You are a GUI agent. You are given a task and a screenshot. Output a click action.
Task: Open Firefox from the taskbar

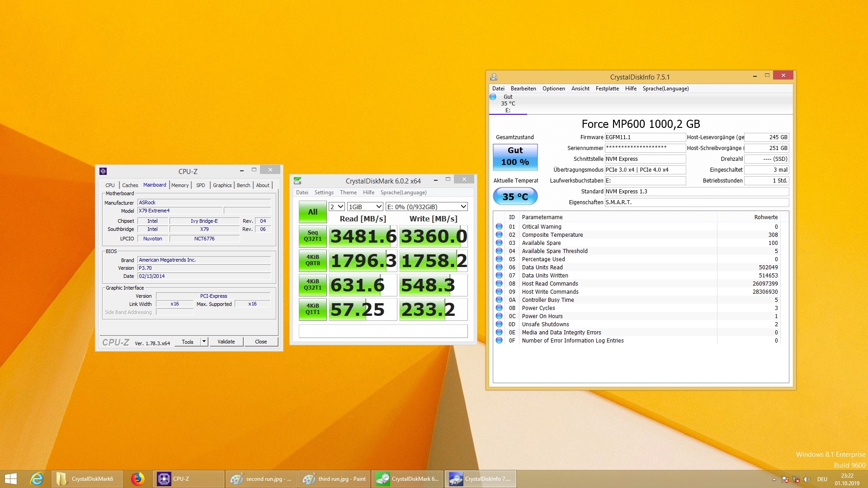pyautogui.click(x=137, y=479)
